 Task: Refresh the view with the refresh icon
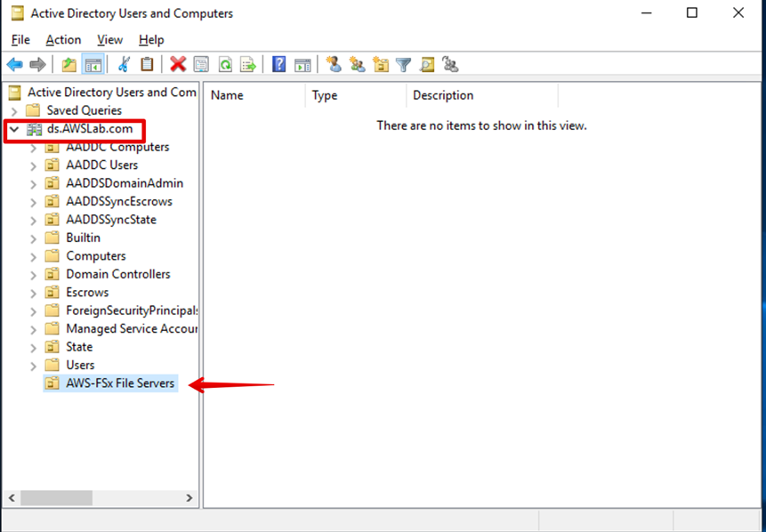click(x=223, y=64)
